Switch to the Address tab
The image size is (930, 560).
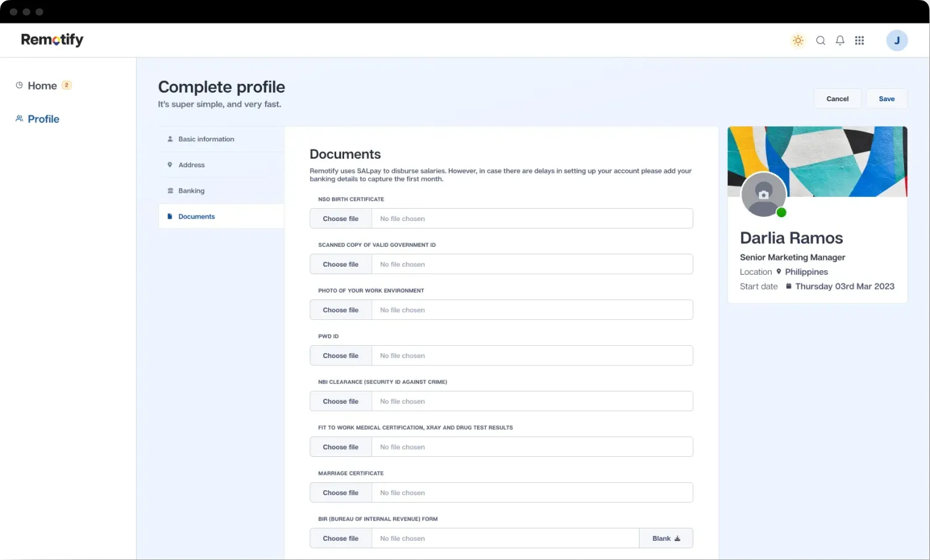[x=191, y=165]
